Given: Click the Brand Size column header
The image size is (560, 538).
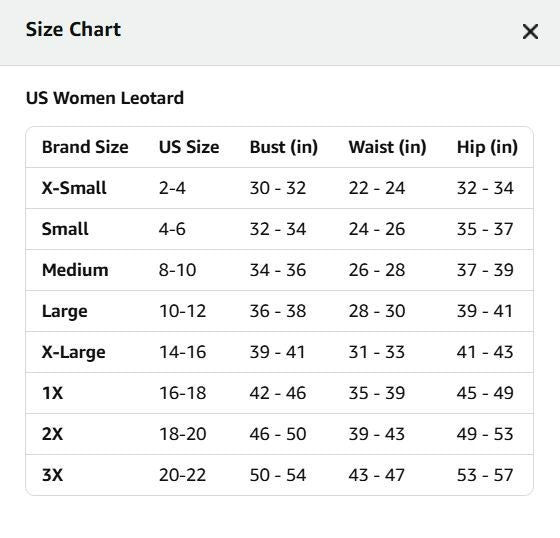Looking at the screenshot, I should (85, 147).
